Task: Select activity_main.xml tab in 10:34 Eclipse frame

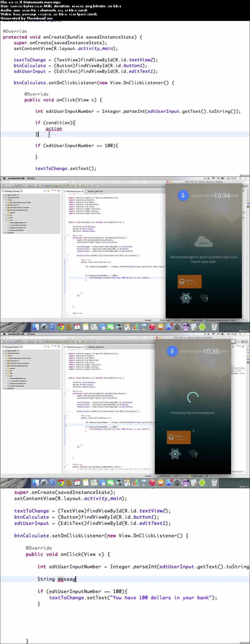Action: pyautogui.click(x=95, y=191)
